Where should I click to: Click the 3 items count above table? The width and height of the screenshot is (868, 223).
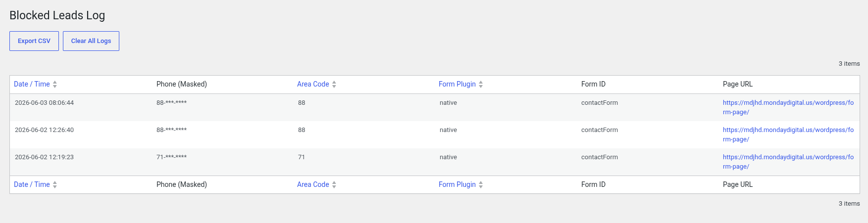point(849,64)
